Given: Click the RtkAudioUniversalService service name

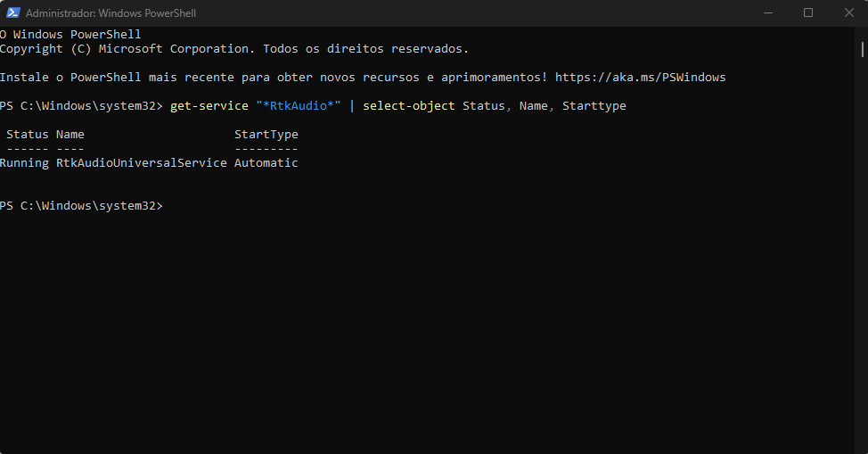Looking at the screenshot, I should point(141,163).
